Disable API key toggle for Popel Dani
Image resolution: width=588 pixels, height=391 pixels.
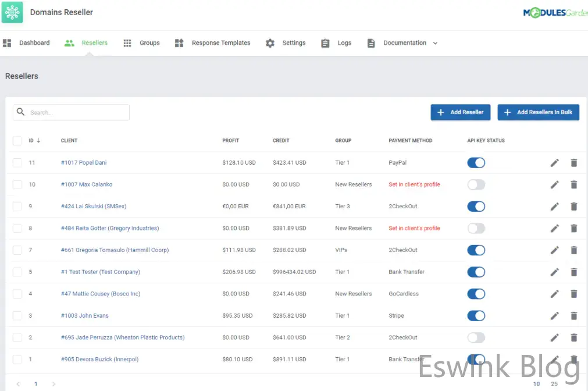pyautogui.click(x=476, y=163)
